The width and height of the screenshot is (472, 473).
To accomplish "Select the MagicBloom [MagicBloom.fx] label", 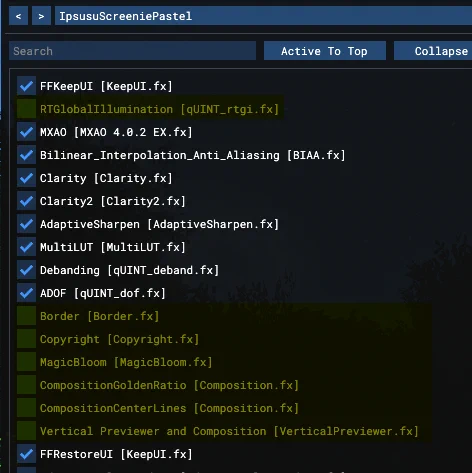I will pyautogui.click(x=126, y=362).
